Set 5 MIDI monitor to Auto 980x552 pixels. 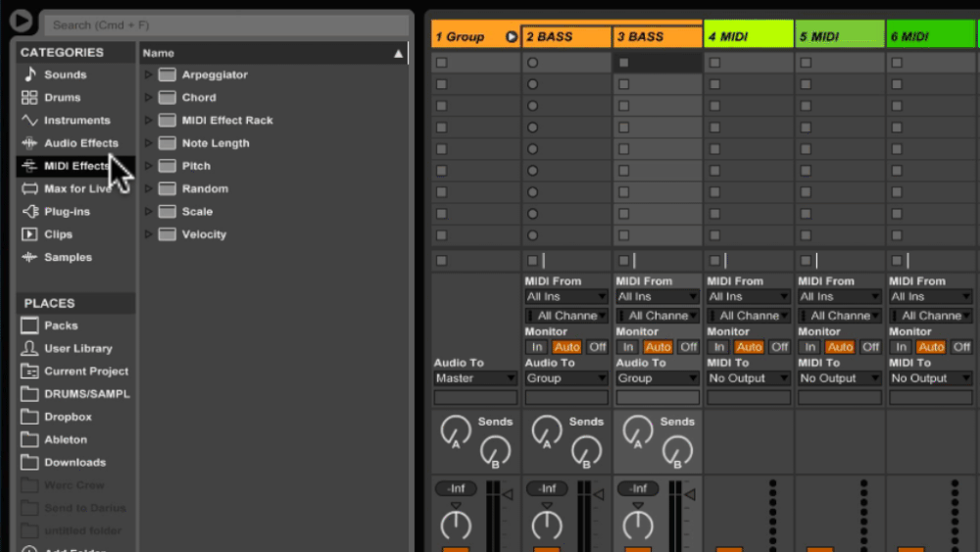(x=840, y=347)
